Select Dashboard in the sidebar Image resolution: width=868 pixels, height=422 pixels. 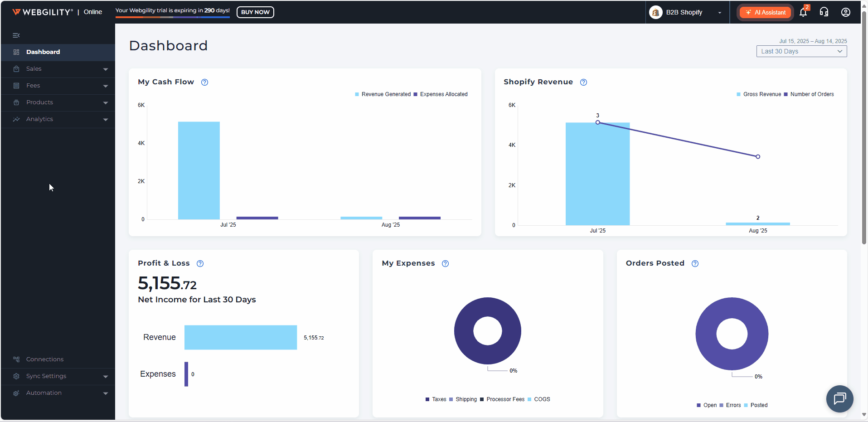43,52
